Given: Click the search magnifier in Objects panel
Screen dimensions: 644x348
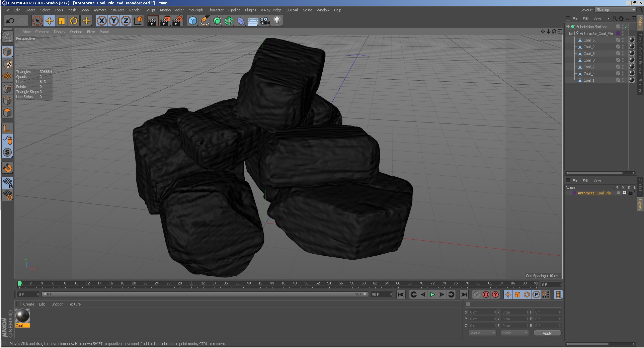Looking at the screenshot, I should [615, 19].
